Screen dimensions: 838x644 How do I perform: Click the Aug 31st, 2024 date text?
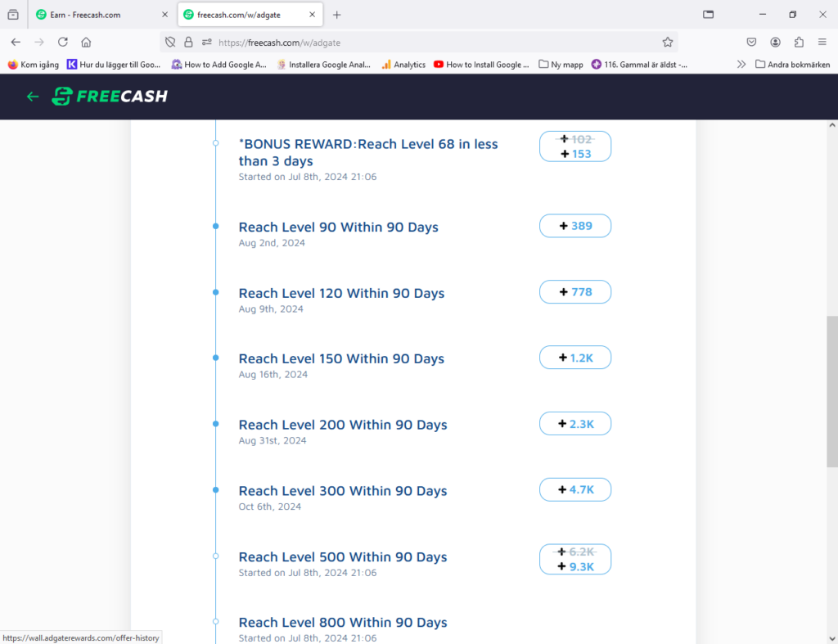[273, 441]
